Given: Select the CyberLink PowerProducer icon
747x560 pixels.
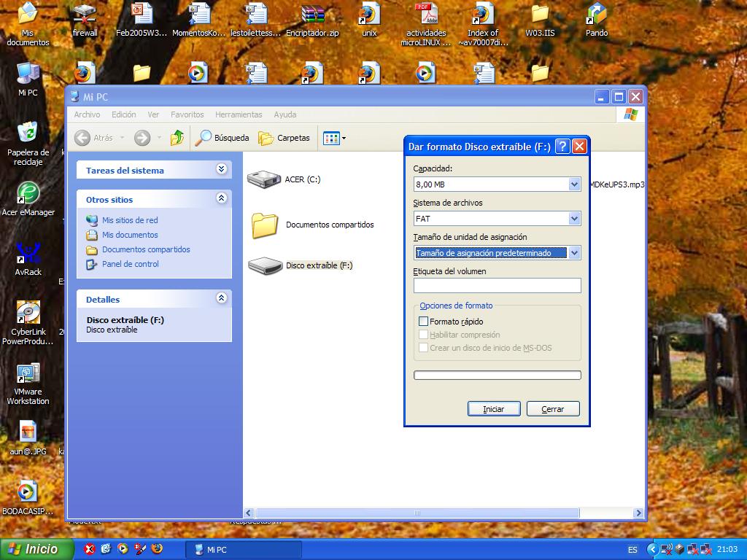Looking at the screenshot, I should (x=28, y=323).
